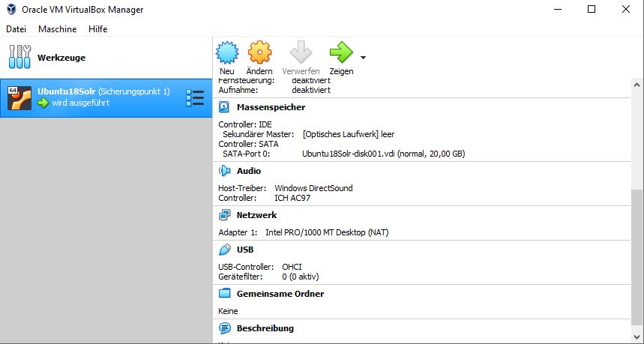Image resolution: width=644 pixels, height=344 pixels.
Task: Open the Beschreibung section heading
Action: [265, 328]
